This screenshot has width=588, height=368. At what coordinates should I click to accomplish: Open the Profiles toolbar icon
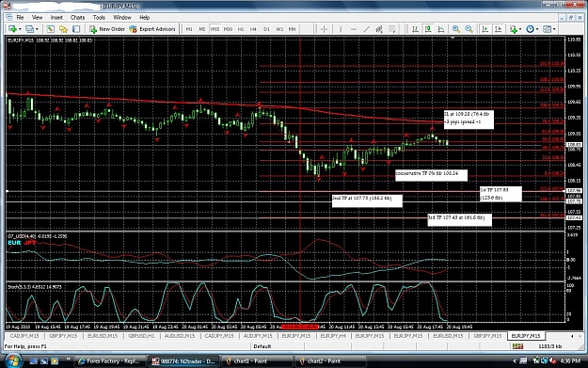tap(29, 29)
